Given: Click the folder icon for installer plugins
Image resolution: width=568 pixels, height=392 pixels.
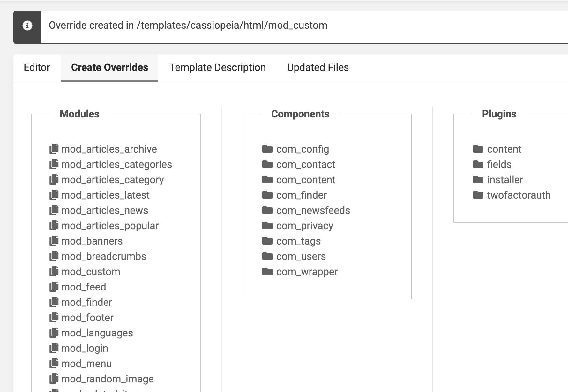Looking at the screenshot, I should pyautogui.click(x=478, y=179).
